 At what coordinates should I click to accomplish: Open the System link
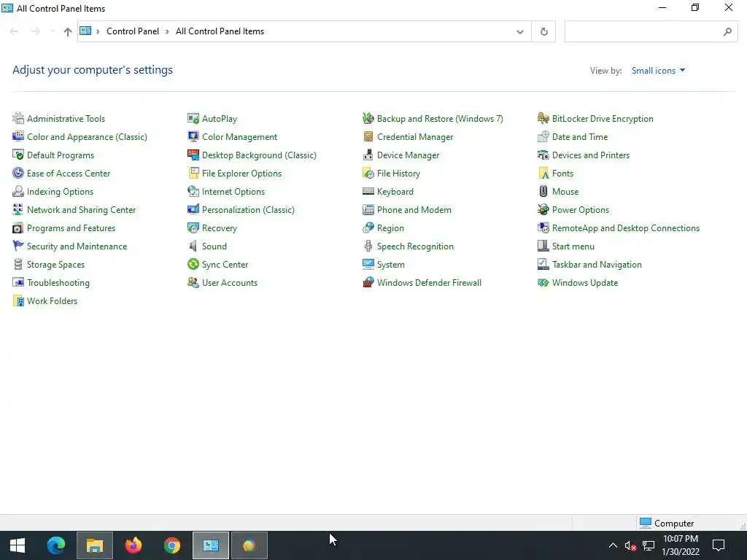click(391, 264)
